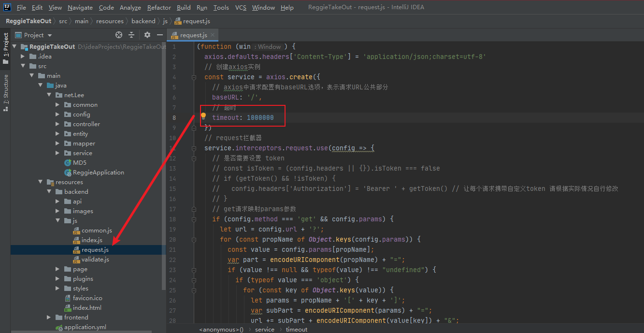Open the Run menu
The height and width of the screenshot is (333, 644).
pyautogui.click(x=202, y=7)
